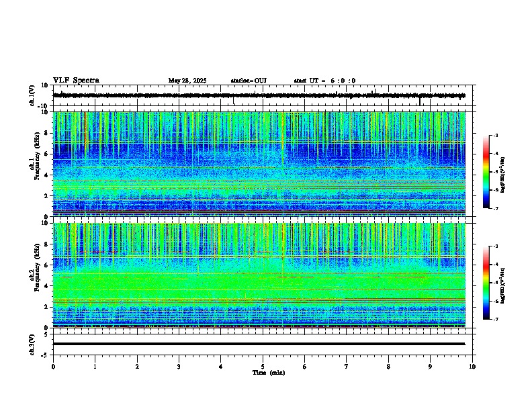Click the "-3" tick on the ch.1 colorbar
Image resolution: width=532 pixels, height=411 pixels.
(x=496, y=135)
